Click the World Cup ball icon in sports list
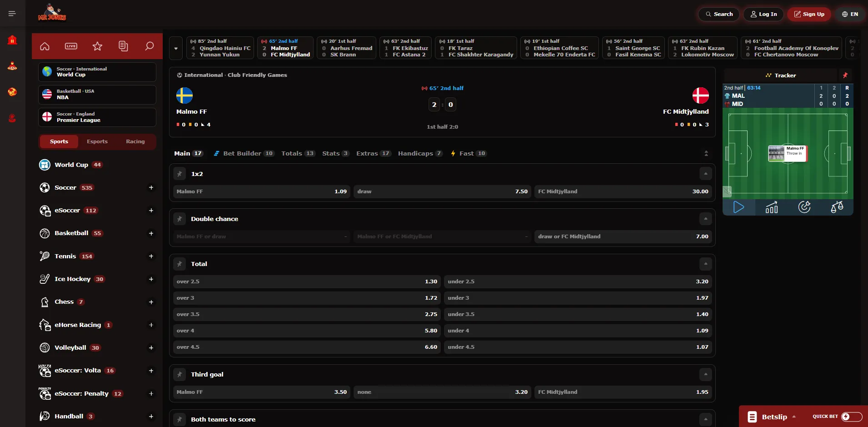Screen dimensions: 868x427 coord(45,165)
